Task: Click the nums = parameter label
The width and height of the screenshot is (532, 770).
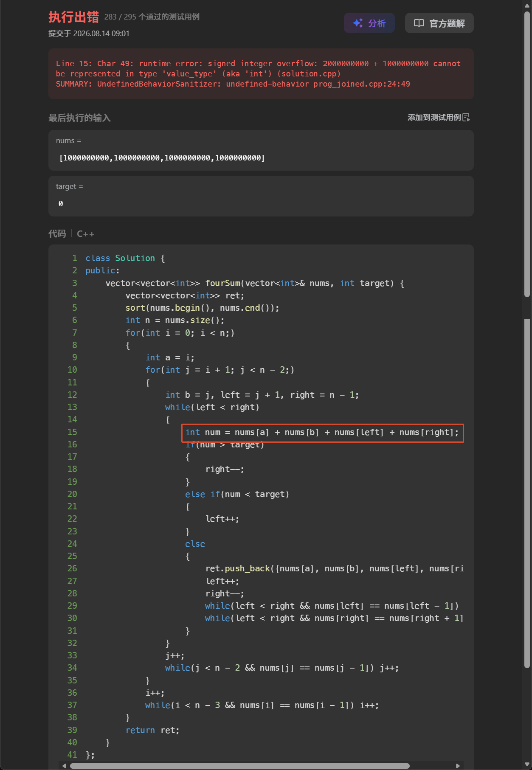Action: (68, 141)
